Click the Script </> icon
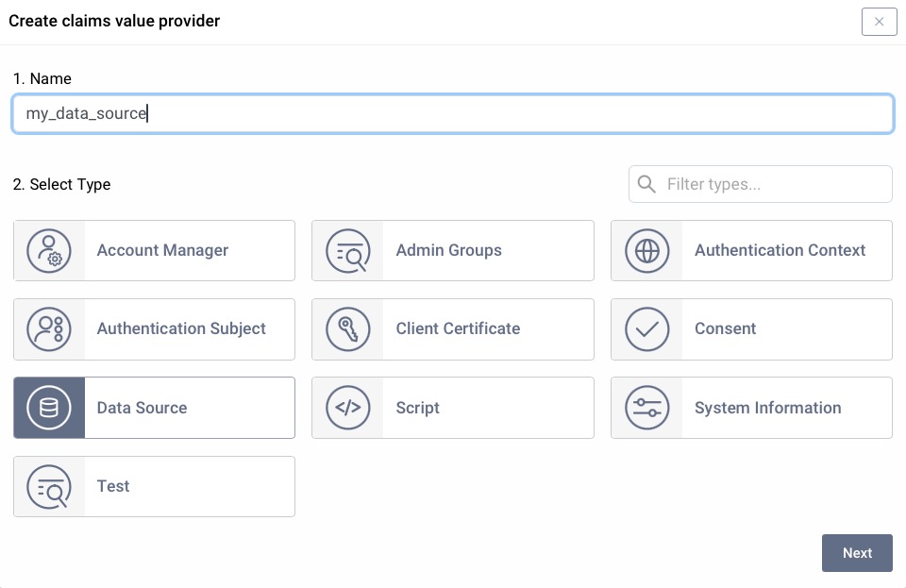This screenshot has height=588, width=906. click(347, 407)
